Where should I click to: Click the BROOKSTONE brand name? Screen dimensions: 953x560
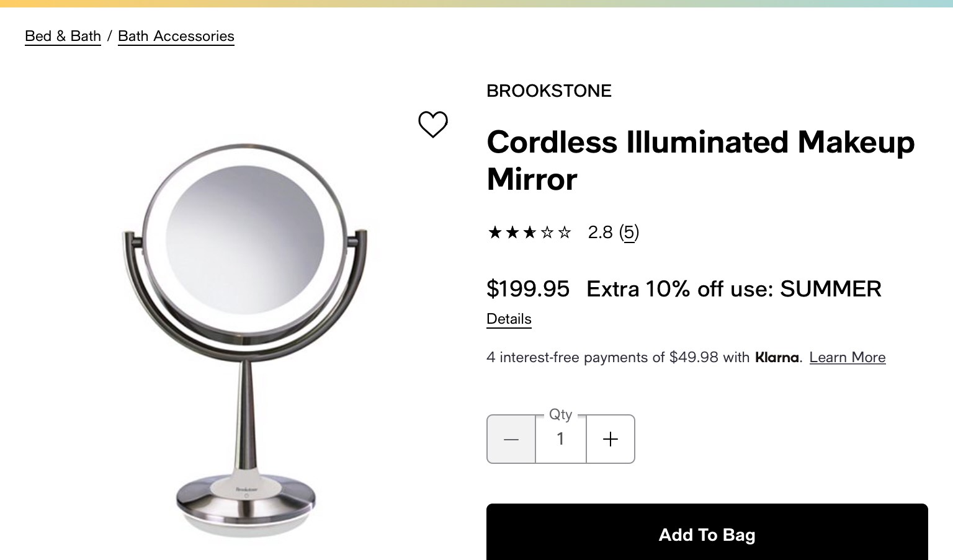548,91
